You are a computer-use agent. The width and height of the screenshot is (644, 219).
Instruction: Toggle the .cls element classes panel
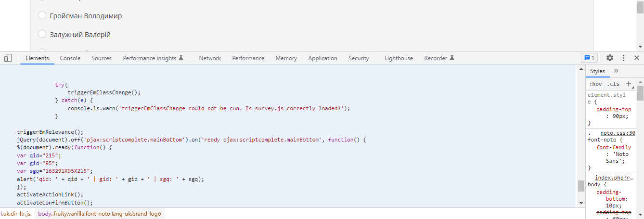613,84
